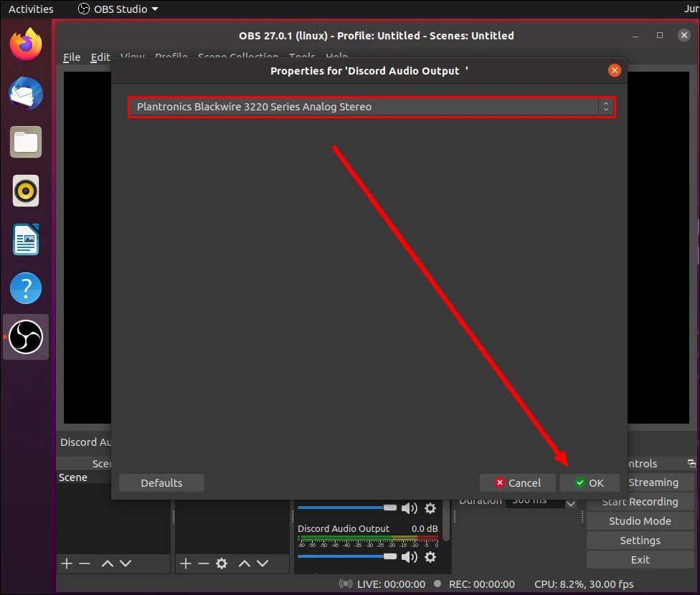Image resolution: width=700 pixels, height=595 pixels.
Task: Open gear settings of the channel above Discord Audio Output
Action: 430,508
